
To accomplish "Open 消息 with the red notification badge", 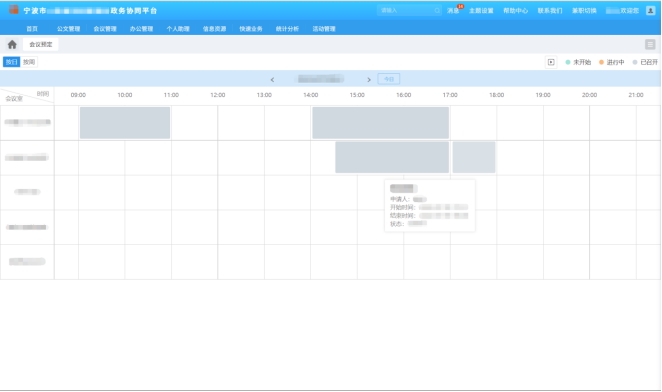I will [454, 11].
